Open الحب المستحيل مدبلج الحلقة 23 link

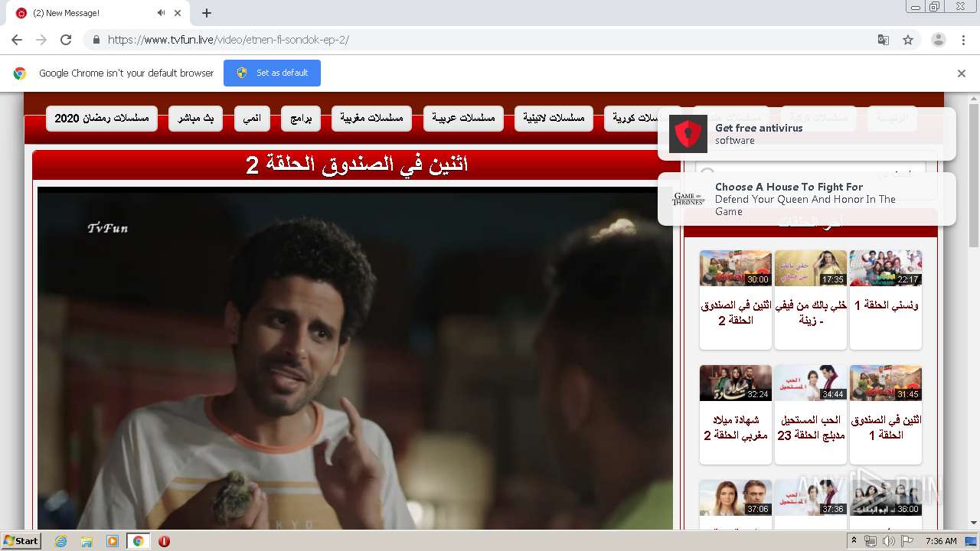[811, 427]
